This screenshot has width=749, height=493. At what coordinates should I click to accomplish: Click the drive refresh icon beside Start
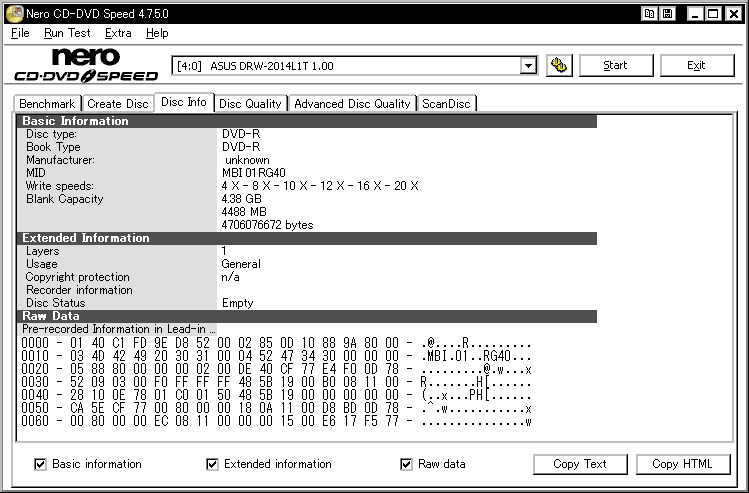coord(559,65)
